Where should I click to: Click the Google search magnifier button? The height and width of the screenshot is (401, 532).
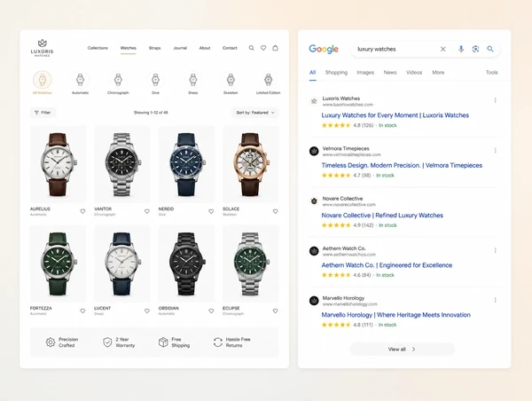pyautogui.click(x=490, y=49)
